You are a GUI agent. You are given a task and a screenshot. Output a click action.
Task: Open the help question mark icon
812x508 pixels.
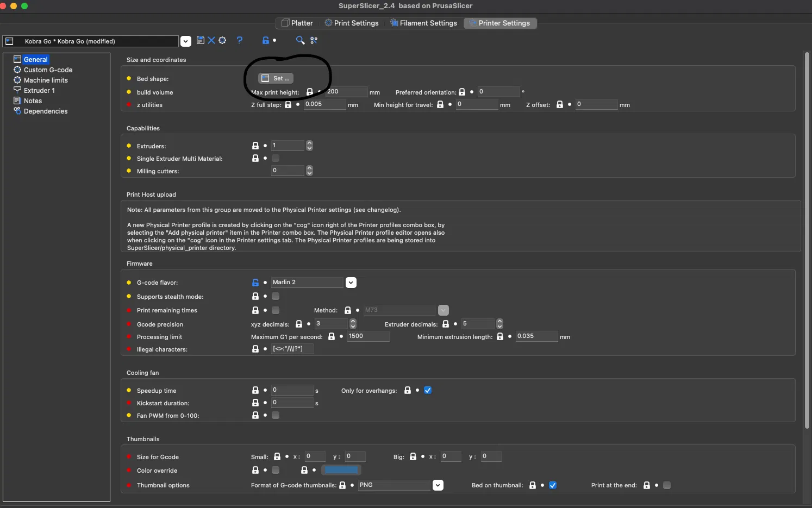(240, 40)
